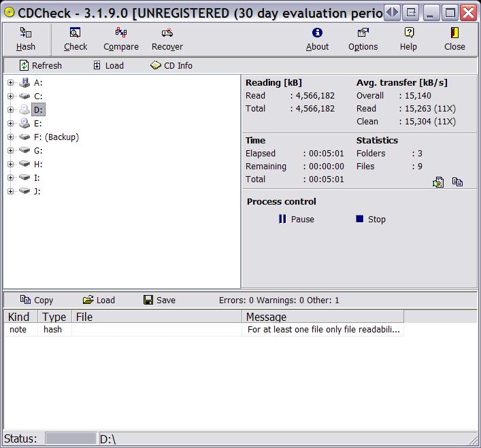Expand the A: drive node
This screenshot has width=481, height=448.
[x=10, y=83]
